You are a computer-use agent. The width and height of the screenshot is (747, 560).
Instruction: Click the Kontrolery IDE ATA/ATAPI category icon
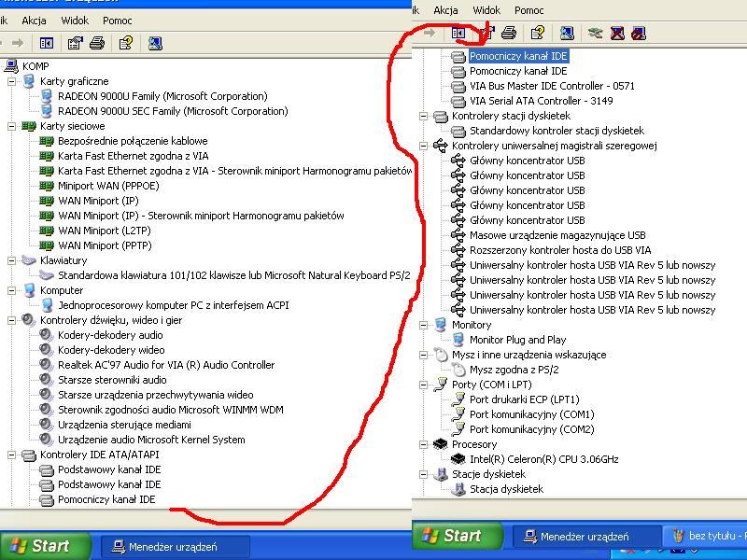(x=29, y=455)
